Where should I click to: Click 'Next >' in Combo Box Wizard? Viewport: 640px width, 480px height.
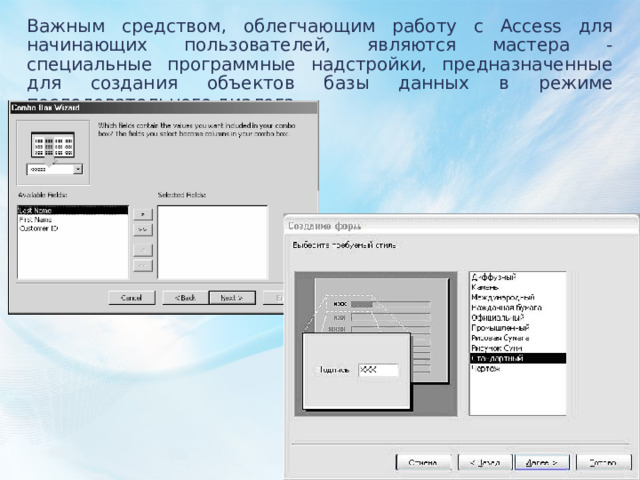[x=232, y=298]
